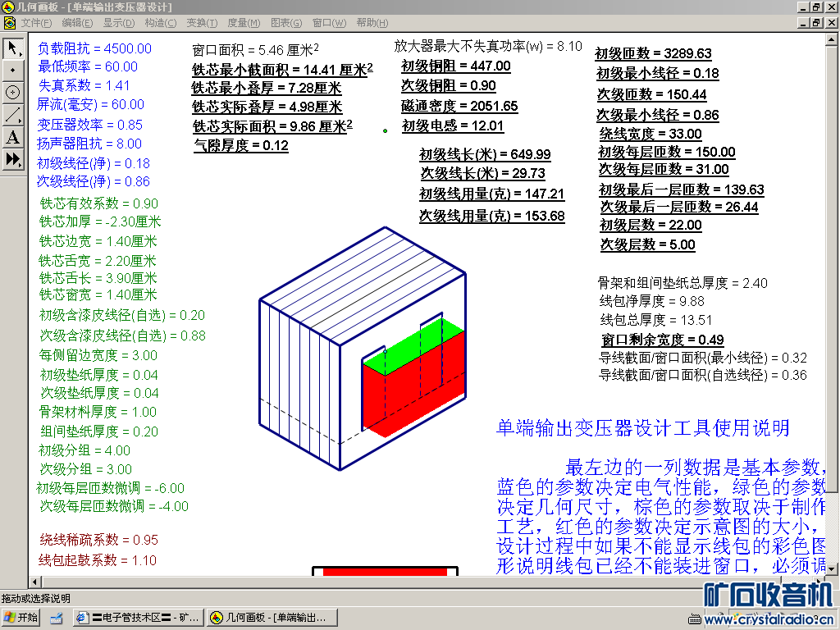Viewport: 840px width, 630px height.
Task: Click the 开始 Start button
Action: [x=21, y=618]
